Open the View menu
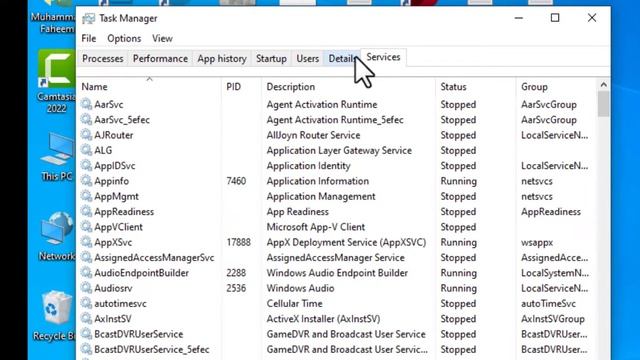640x360 pixels. (162, 38)
